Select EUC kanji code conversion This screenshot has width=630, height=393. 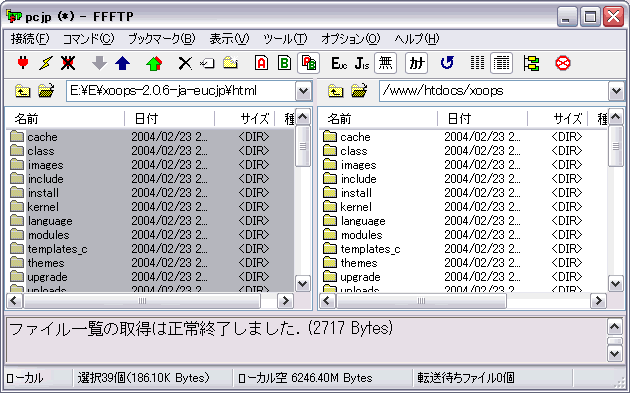pyautogui.click(x=339, y=63)
